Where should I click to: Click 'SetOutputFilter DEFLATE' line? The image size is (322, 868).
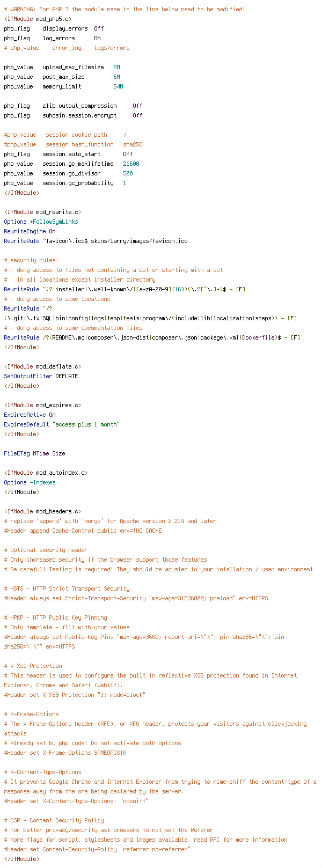pyautogui.click(x=41, y=376)
